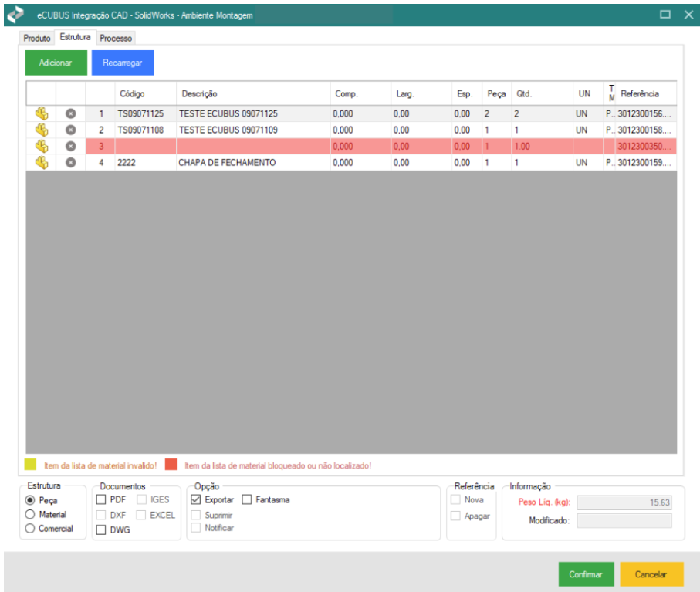Screen dimensions: 700x592
Task: Click the remove icon in red row 3
Action: point(70,146)
